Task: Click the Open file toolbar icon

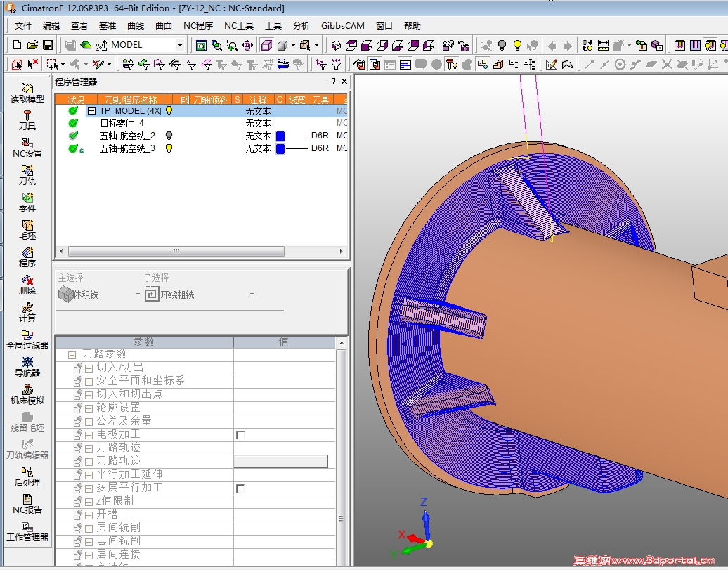Action: tap(32, 44)
